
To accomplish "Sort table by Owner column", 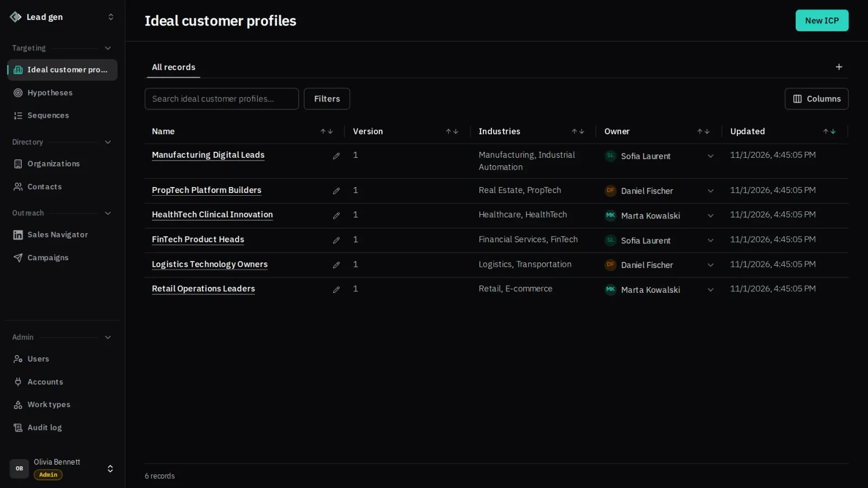I will click(703, 131).
